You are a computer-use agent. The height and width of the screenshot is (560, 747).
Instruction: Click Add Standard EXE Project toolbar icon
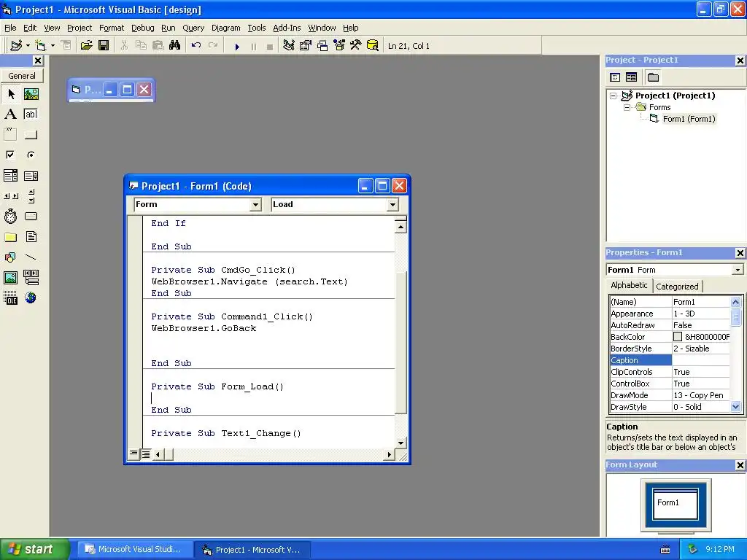click(x=16, y=46)
